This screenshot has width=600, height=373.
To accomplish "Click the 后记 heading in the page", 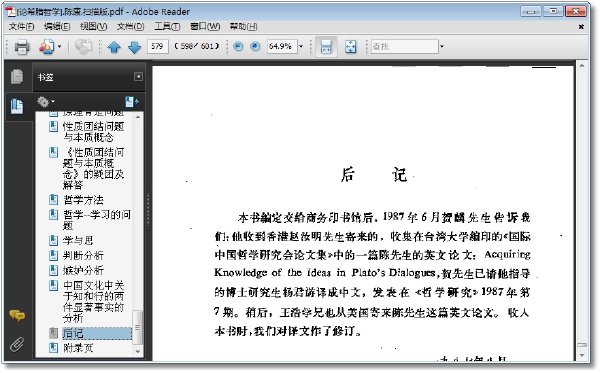I will [x=374, y=175].
